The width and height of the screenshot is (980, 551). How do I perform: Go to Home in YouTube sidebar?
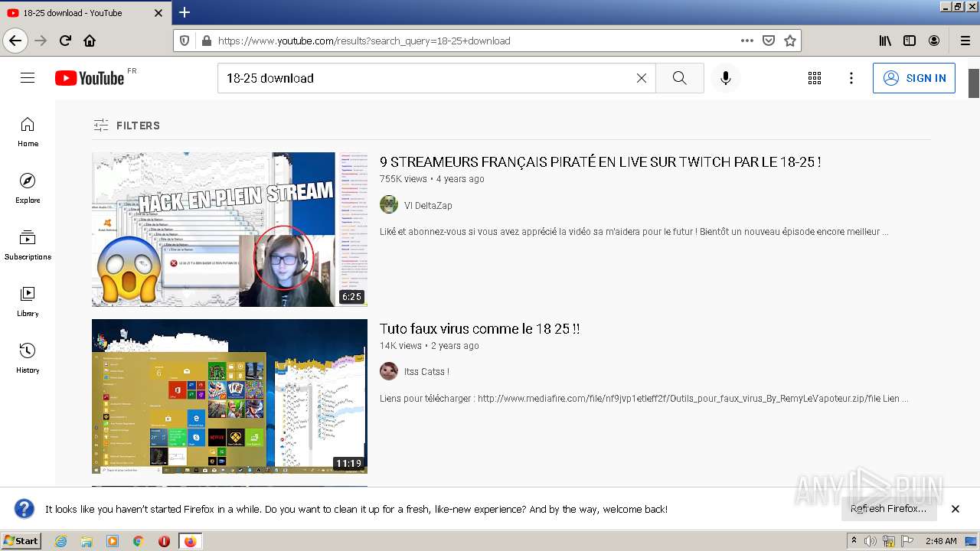[x=28, y=132]
